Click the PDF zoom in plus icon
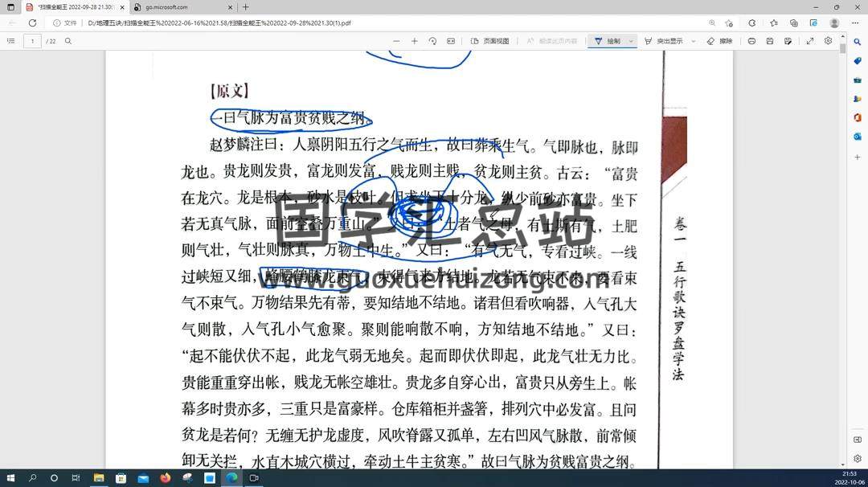The height and width of the screenshot is (487, 868). [x=415, y=41]
